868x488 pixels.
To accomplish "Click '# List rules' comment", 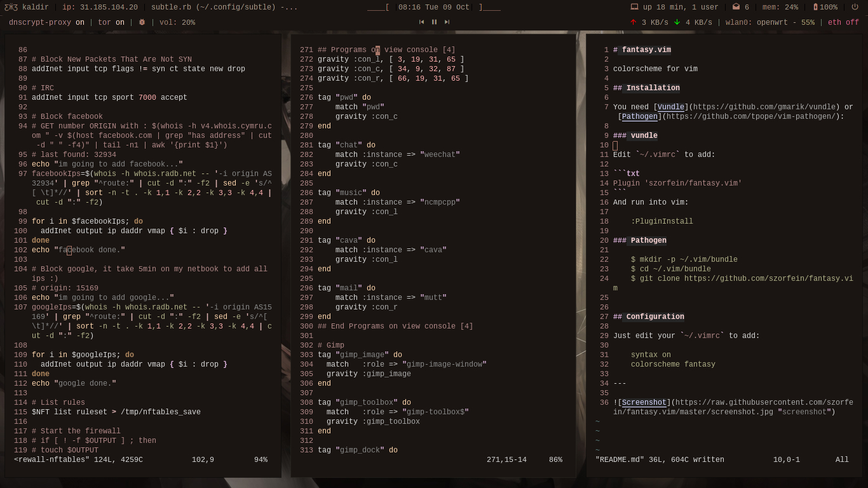I will point(58,402).
